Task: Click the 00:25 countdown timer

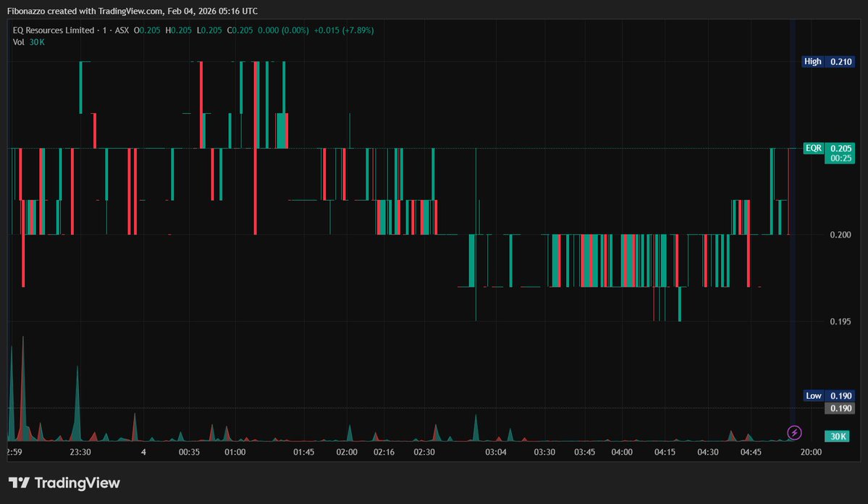Action: click(841, 159)
